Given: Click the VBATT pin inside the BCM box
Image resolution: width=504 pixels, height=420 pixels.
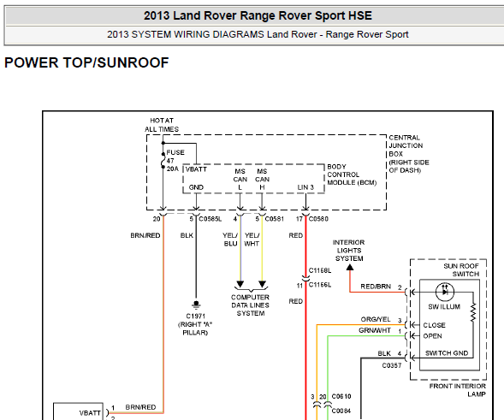Looking at the screenshot, I should 196,169.
